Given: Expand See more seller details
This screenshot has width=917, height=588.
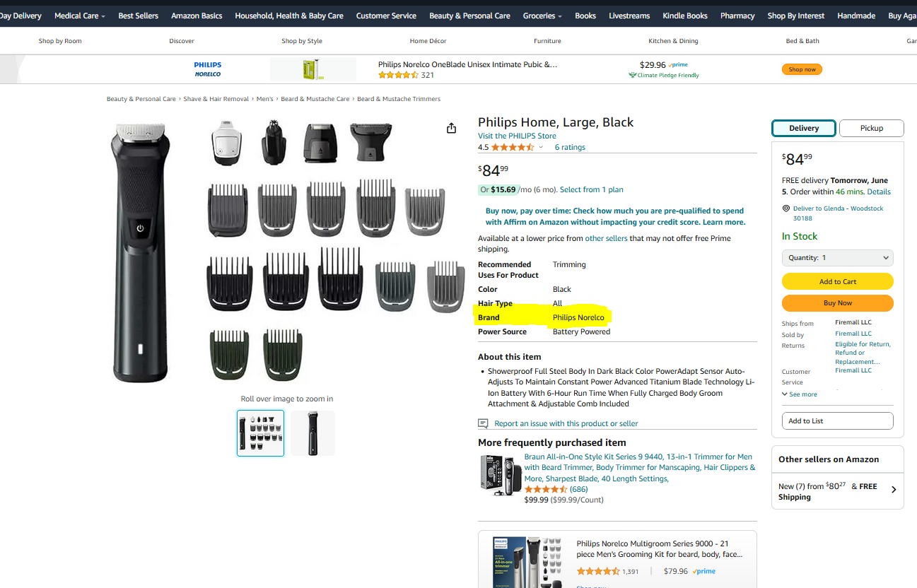Looking at the screenshot, I should click(800, 394).
